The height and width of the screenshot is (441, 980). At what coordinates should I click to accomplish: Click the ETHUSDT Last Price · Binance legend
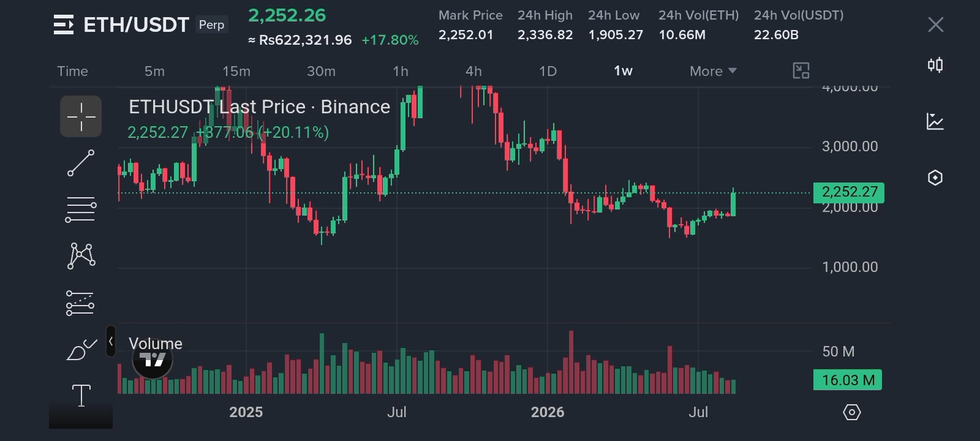(259, 107)
